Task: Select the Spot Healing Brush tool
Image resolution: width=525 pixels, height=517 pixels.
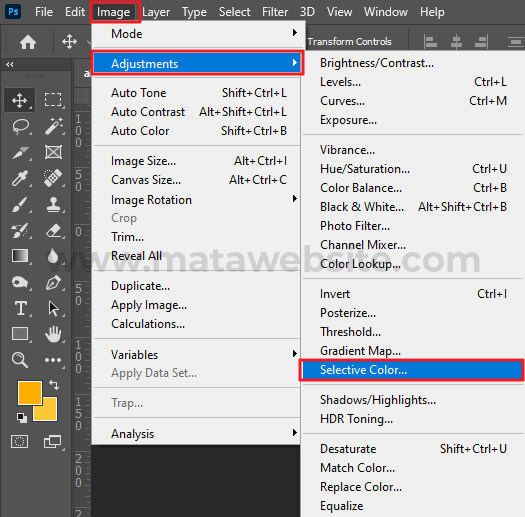Action: pyautogui.click(x=53, y=178)
